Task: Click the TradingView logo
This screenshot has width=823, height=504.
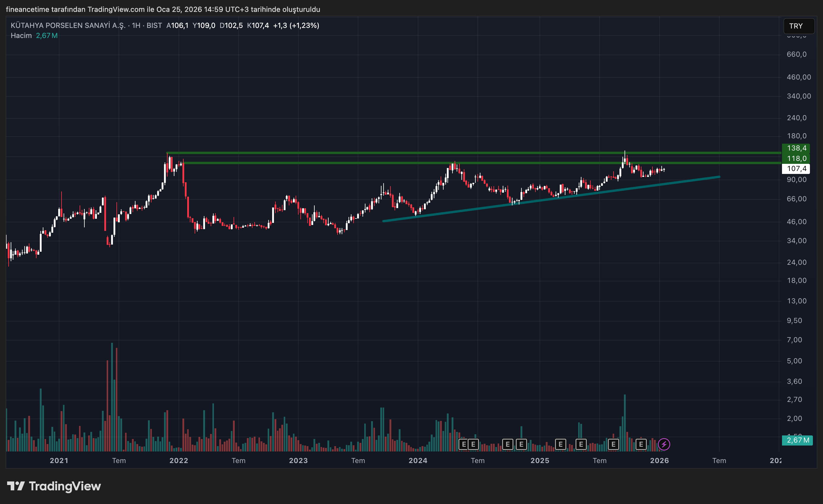Action: (54, 486)
